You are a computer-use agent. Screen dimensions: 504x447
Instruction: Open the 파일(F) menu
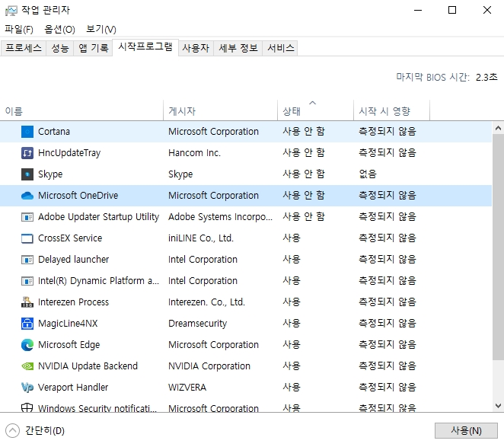[x=19, y=29]
